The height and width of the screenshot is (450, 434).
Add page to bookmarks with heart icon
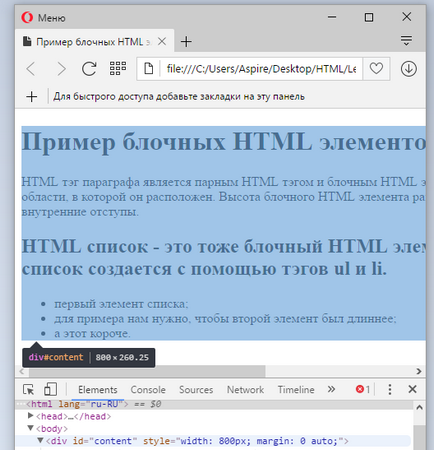point(376,69)
